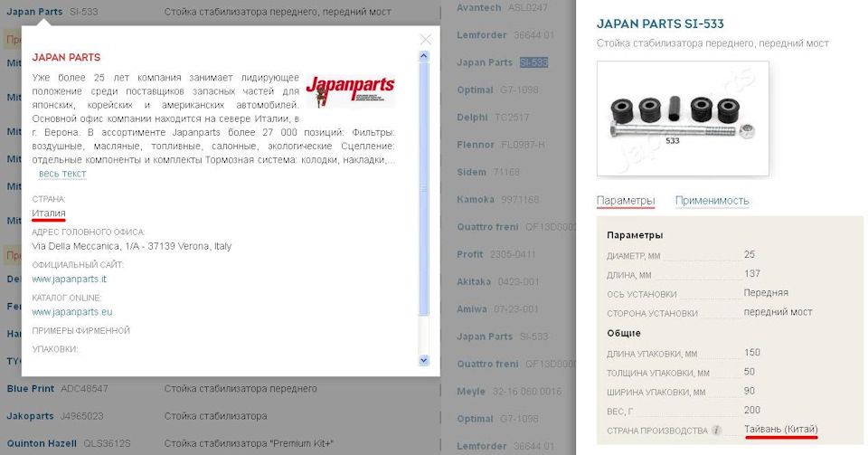Close the Japan Parts brand popup
The height and width of the screenshot is (455, 868).
pyautogui.click(x=425, y=39)
